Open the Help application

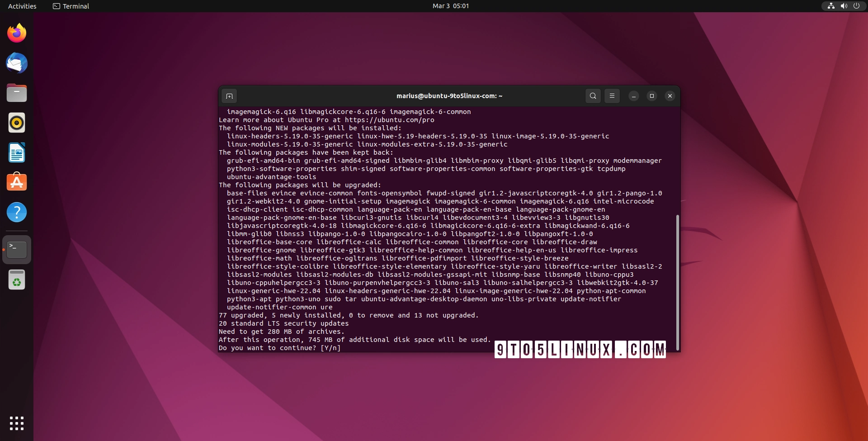[17, 212]
